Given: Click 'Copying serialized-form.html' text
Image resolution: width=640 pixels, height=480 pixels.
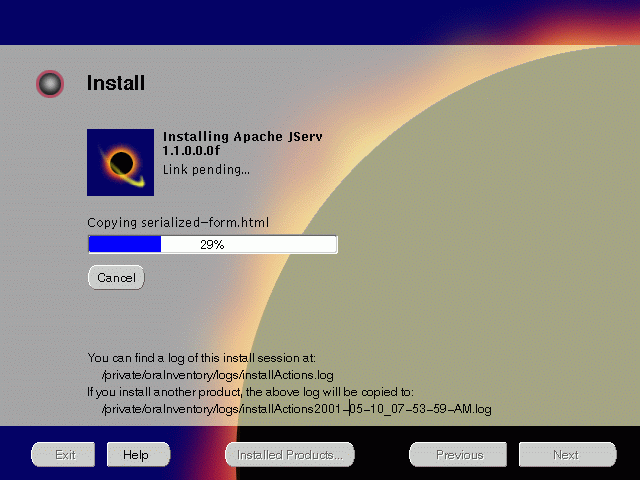Looking at the screenshot, I should click(x=178, y=222).
